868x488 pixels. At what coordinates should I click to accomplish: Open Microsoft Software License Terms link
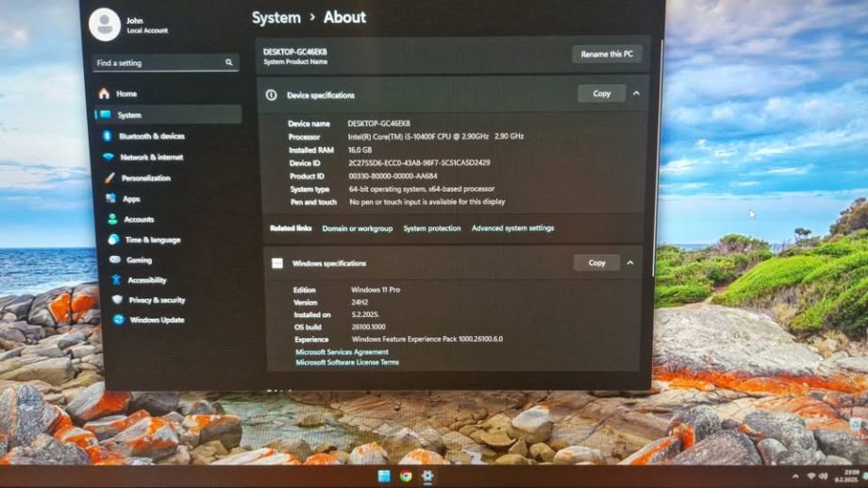pyautogui.click(x=347, y=362)
